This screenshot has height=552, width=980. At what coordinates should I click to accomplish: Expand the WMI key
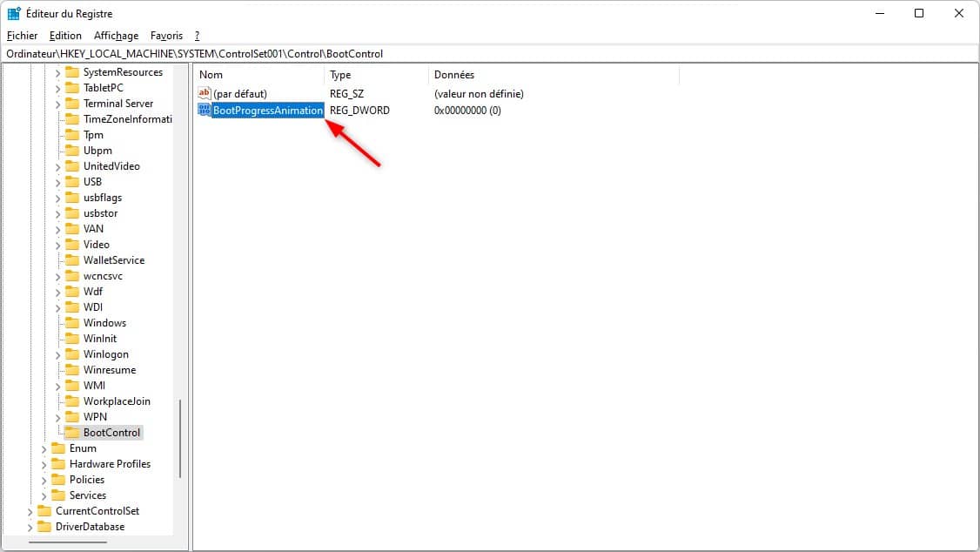(x=57, y=387)
